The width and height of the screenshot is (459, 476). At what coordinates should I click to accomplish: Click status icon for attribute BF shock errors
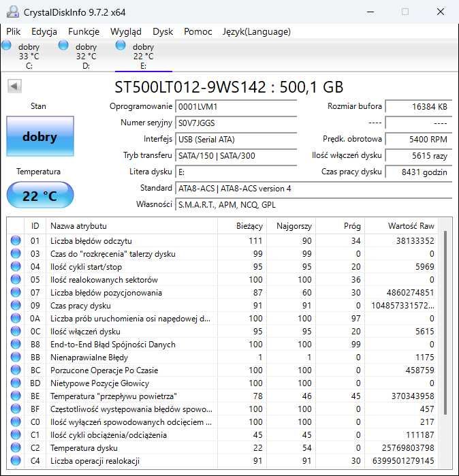click(x=16, y=409)
